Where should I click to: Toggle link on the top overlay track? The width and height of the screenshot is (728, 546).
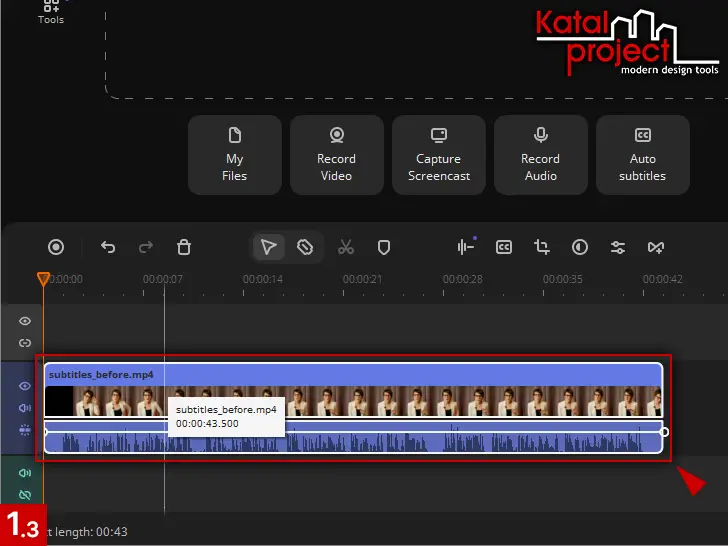pyautogui.click(x=25, y=343)
